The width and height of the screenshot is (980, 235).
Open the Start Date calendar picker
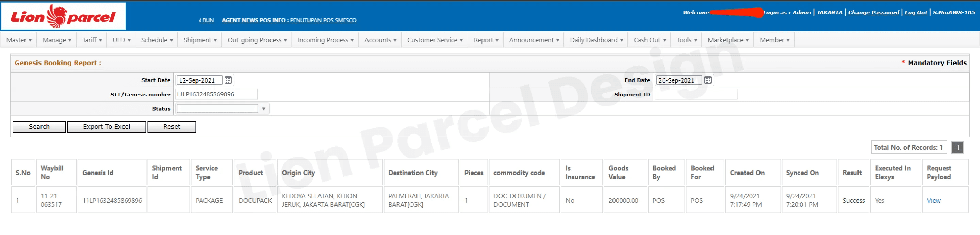point(228,80)
